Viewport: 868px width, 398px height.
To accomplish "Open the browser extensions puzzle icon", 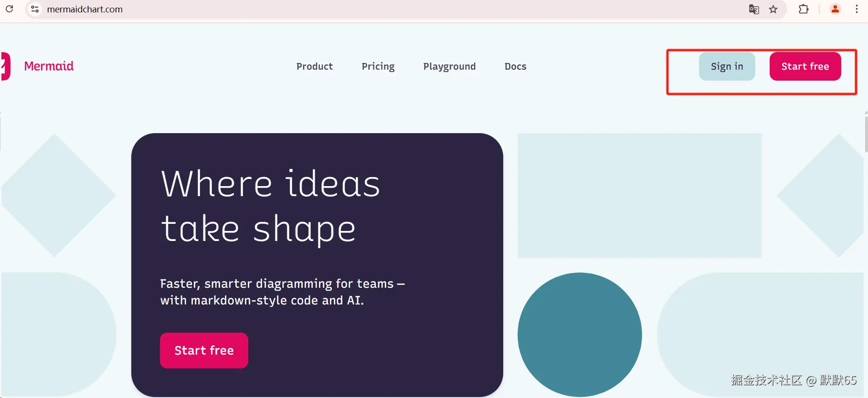I will click(x=804, y=9).
